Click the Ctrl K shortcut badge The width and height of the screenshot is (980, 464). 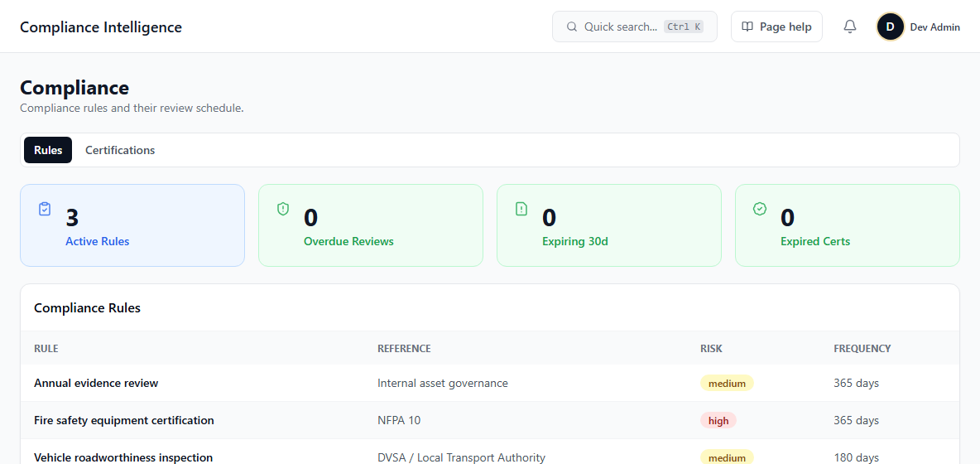pos(684,27)
